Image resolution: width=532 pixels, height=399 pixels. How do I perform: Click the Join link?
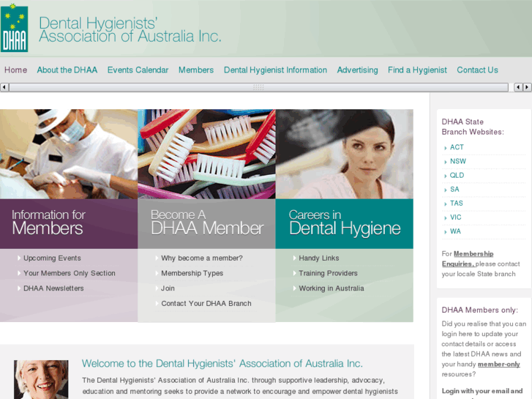(x=168, y=288)
